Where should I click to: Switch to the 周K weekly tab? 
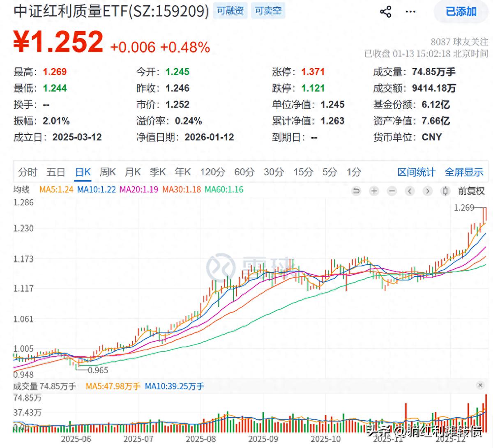pos(108,172)
